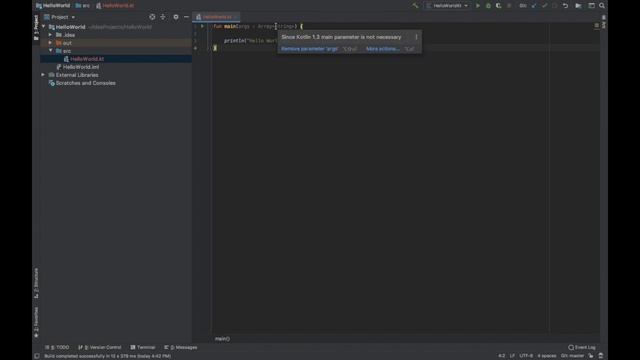Click the HelloWorld.kt editor tab
Image resolution: width=640 pixels, height=360 pixels.
[216, 17]
